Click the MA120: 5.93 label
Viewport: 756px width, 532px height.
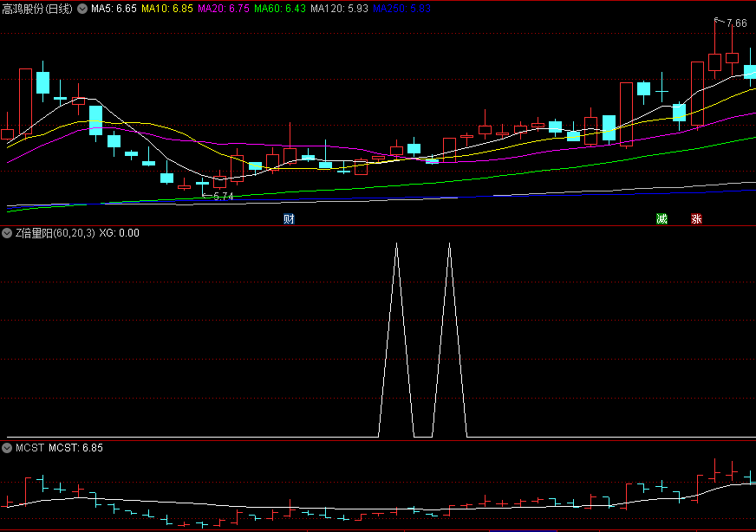pos(340,9)
